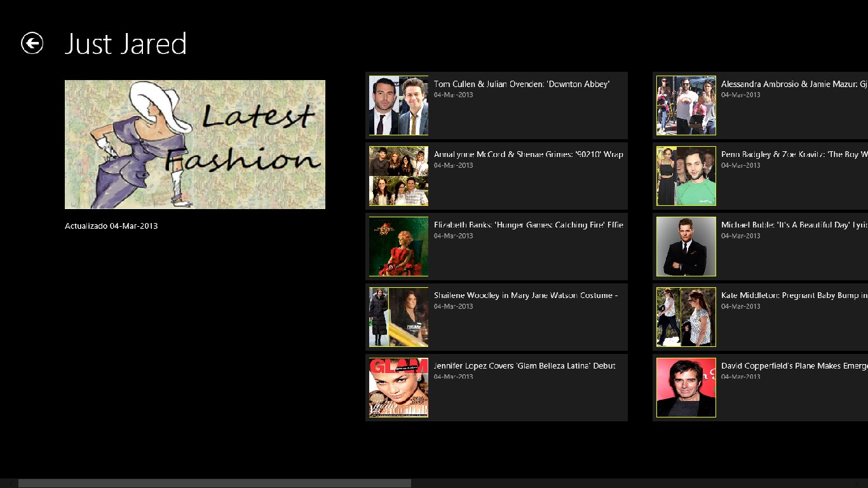Click the Michael Buble article thumbnail
868x488 pixels.
click(686, 247)
